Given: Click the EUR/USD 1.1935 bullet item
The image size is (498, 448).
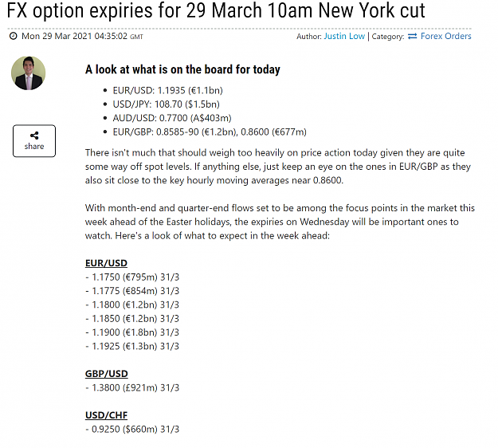Looking at the screenshot, I should pos(167,91).
